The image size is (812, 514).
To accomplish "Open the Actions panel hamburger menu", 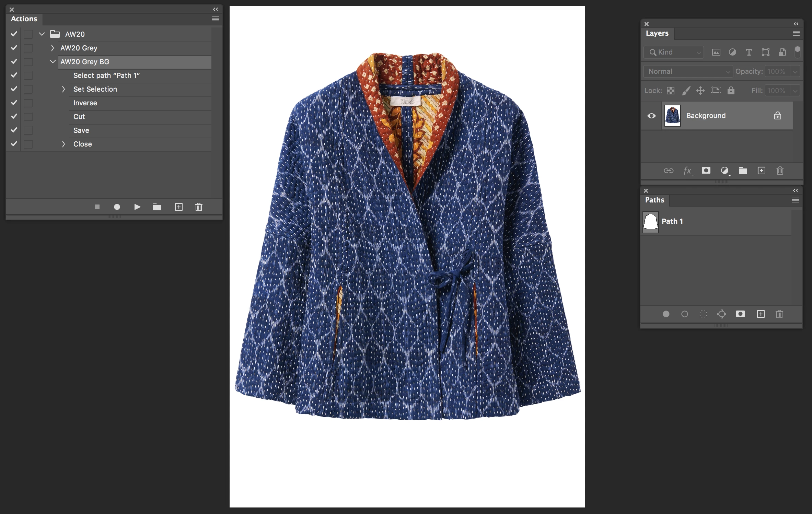I will [x=216, y=19].
